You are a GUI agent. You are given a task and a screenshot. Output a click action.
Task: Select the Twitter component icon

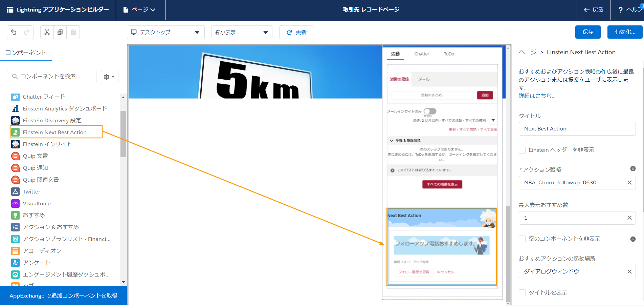click(15, 192)
